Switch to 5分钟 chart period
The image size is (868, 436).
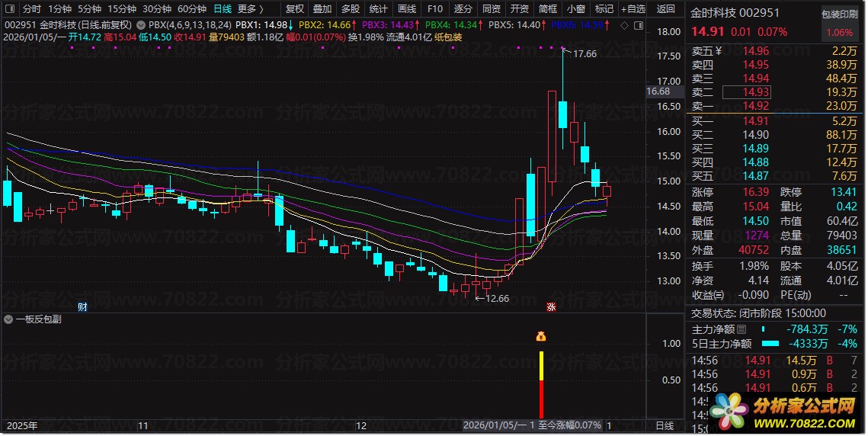tap(89, 9)
